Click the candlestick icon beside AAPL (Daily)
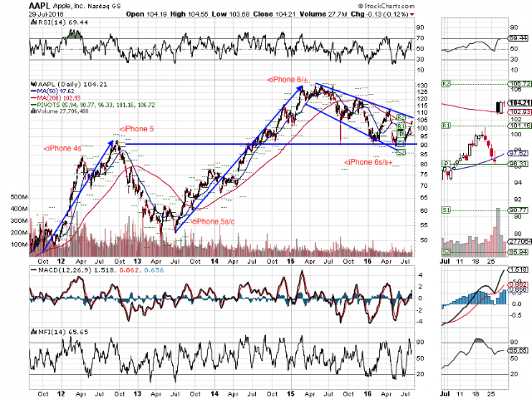Image resolution: width=532 pixels, height=400 pixels. (x=33, y=84)
